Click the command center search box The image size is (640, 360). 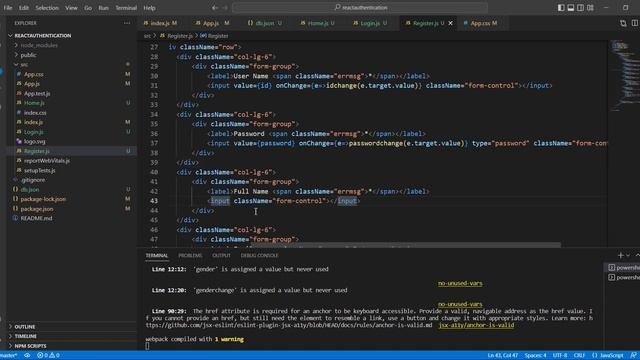pos(360,8)
